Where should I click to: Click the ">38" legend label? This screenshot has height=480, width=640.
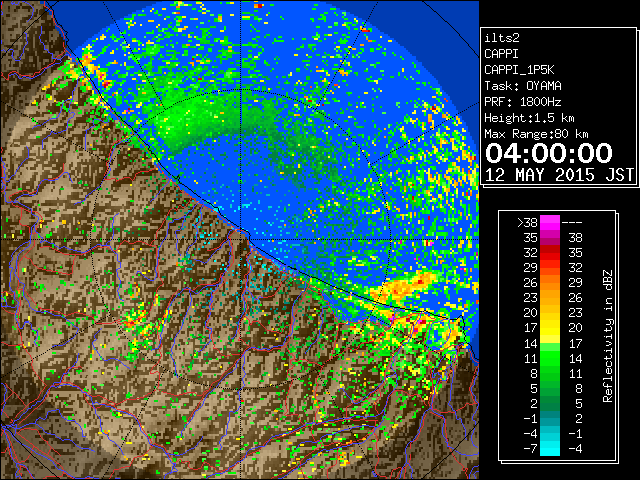point(527,222)
